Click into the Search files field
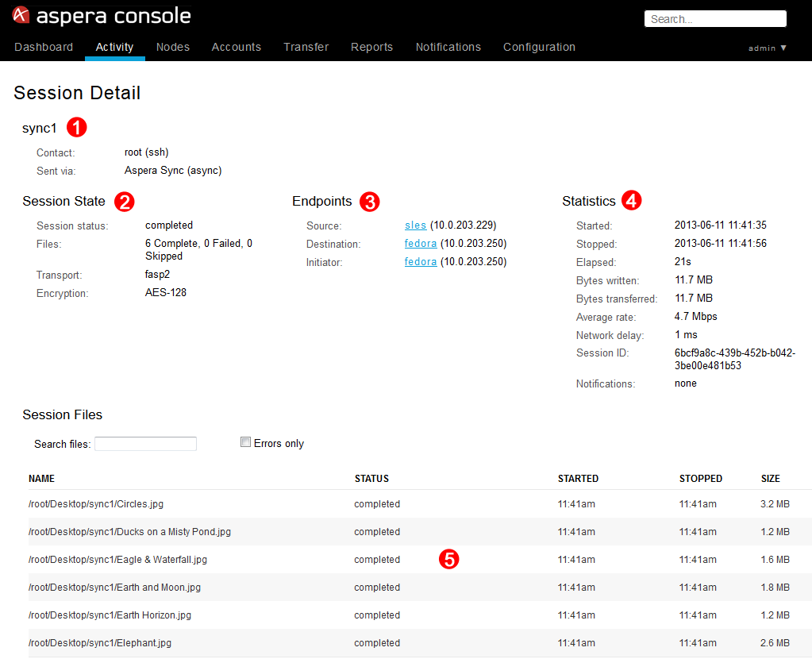812x659 pixels. coord(145,444)
